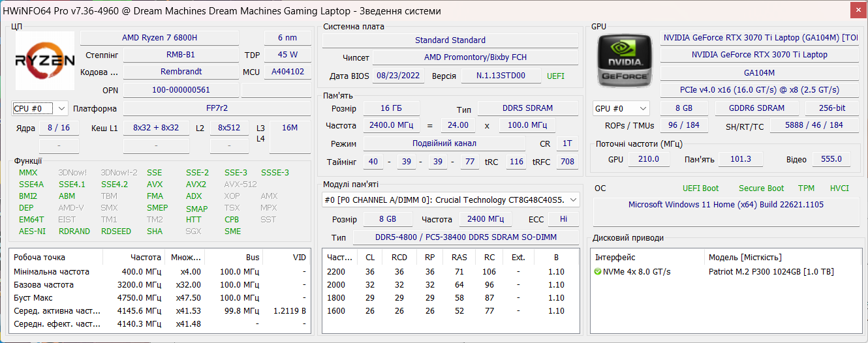
Task: Click the GA104M GPU codename field
Action: point(760,73)
